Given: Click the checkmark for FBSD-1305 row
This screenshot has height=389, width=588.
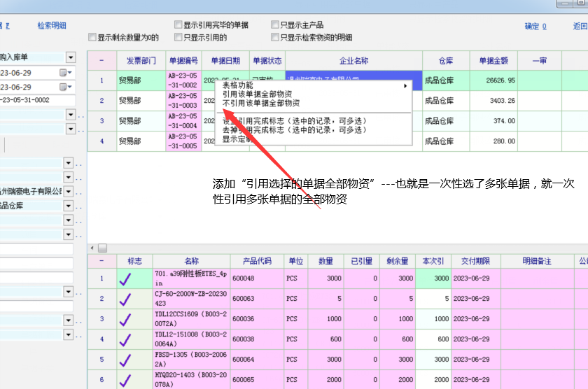Looking at the screenshot, I should [x=125, y=360].
